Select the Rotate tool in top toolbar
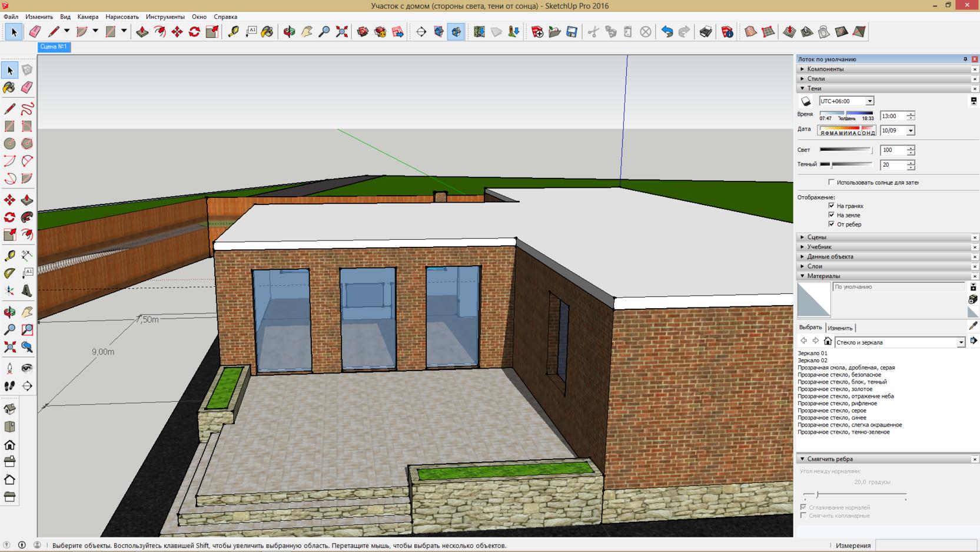 (x=194, y=32)
